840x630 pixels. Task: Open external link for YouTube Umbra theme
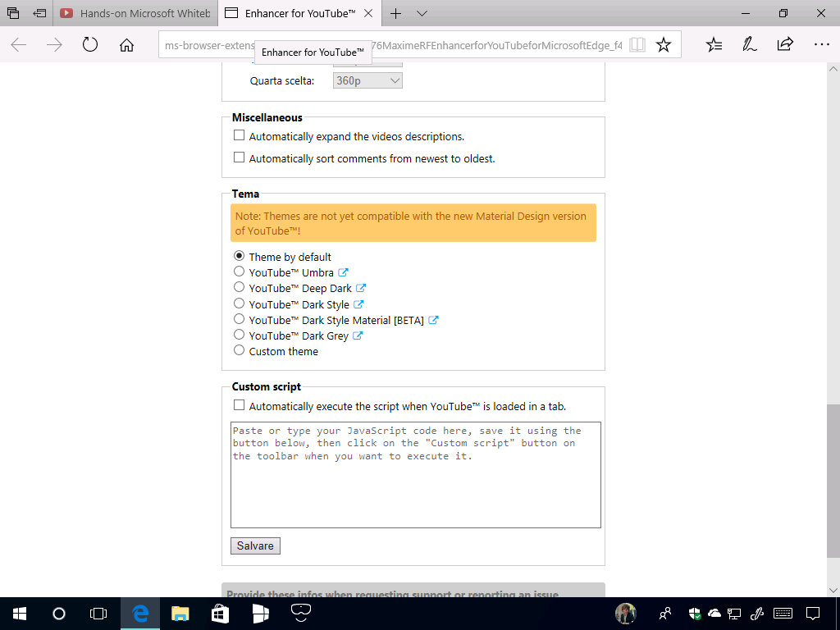point(344,272)
